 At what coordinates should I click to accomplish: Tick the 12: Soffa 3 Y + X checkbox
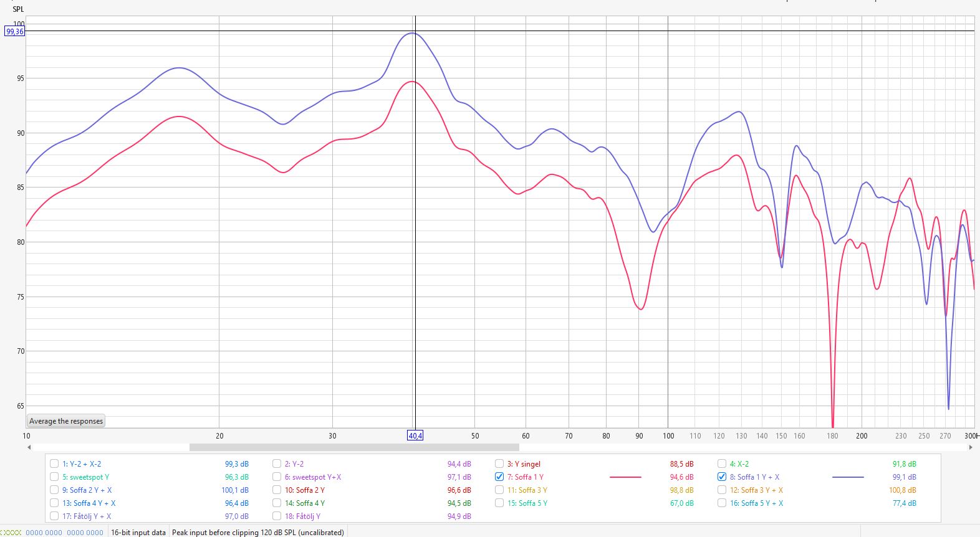[722, 490]
